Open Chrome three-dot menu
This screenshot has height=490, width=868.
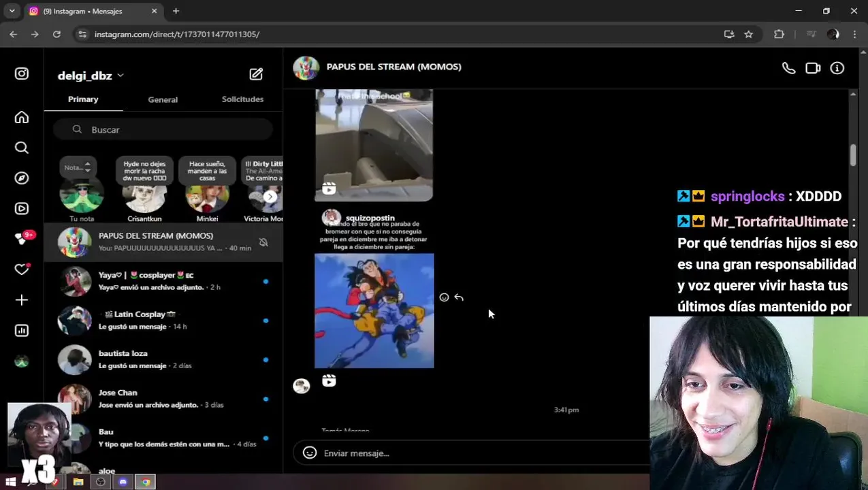pos(855,34)
